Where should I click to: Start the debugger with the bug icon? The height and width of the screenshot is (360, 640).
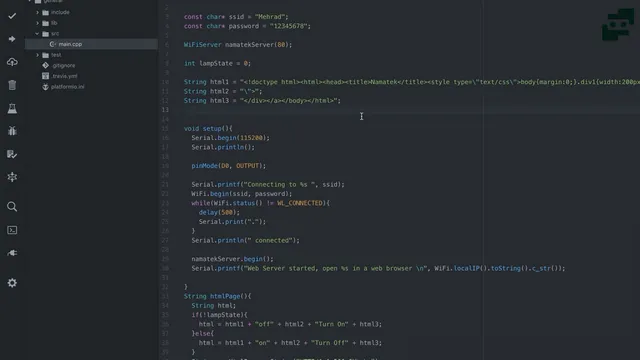12,131
